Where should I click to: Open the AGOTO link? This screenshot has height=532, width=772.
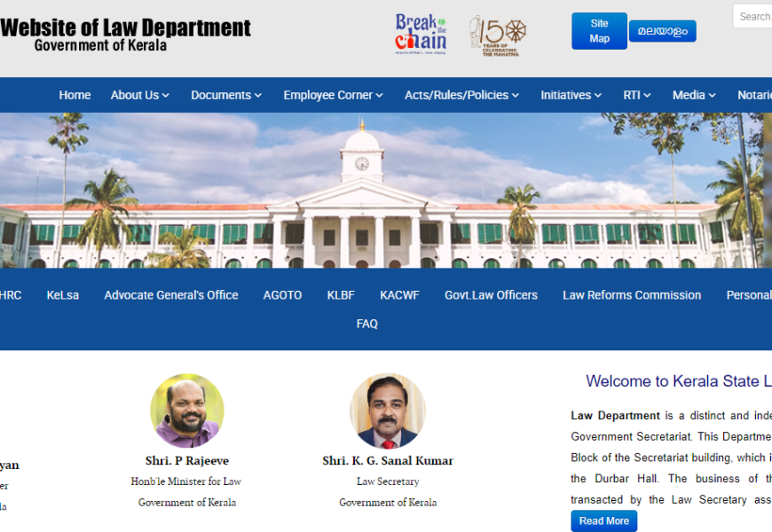click(282, 295)
